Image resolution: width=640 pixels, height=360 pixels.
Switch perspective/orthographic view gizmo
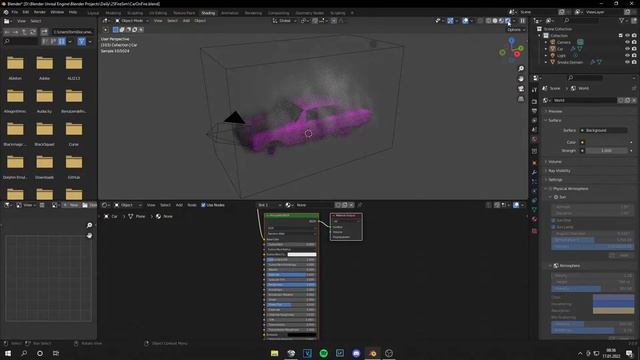point(521,99)
